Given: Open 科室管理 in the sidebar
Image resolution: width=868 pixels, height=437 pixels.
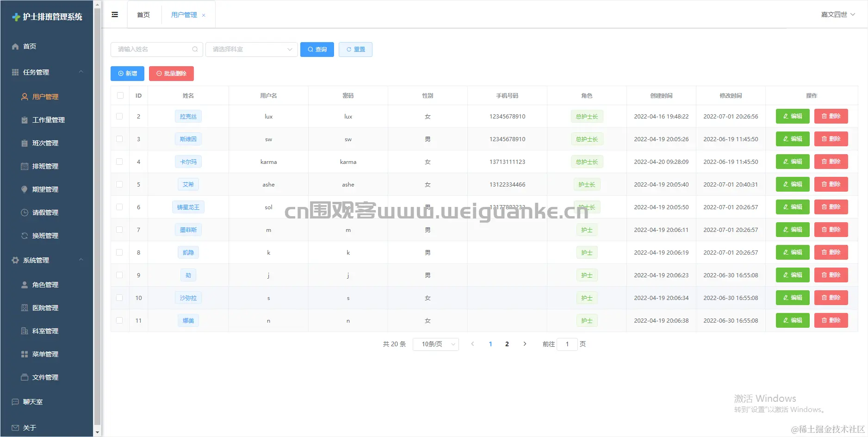Looking at the screenshot, I should pos(45,331).
